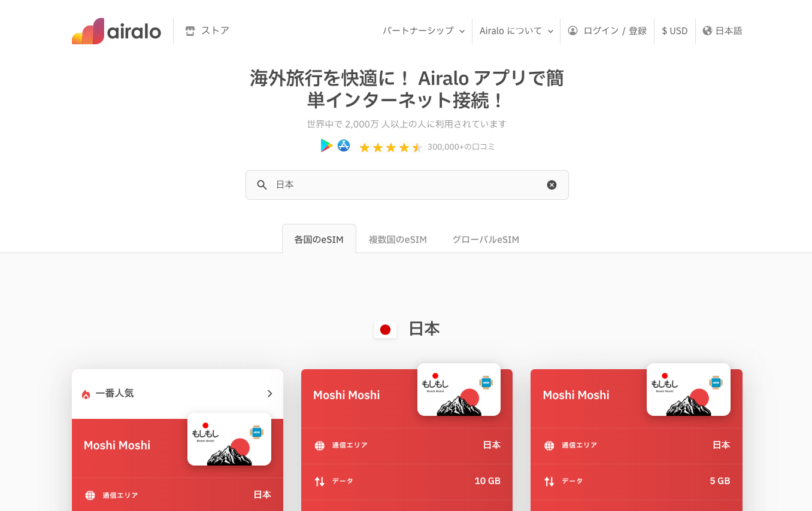Open the $ USD currency selector
This screenshot has height=511, width=812.
[x=674, y=31]
